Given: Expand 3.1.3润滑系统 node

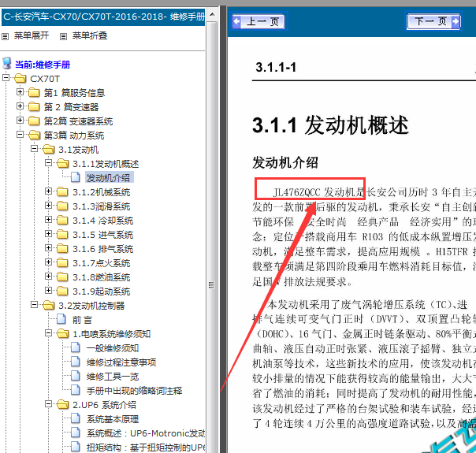Looking at the screenshot, I should [48, 205].
